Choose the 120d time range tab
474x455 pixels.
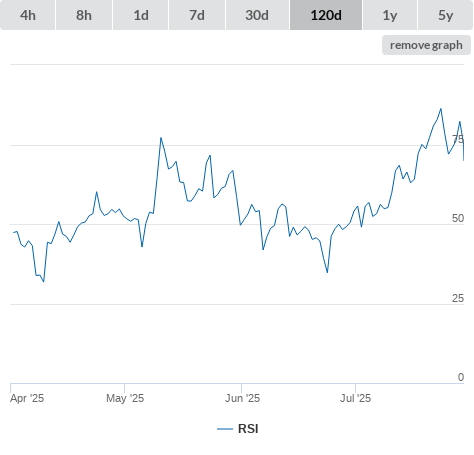(326, 15)
